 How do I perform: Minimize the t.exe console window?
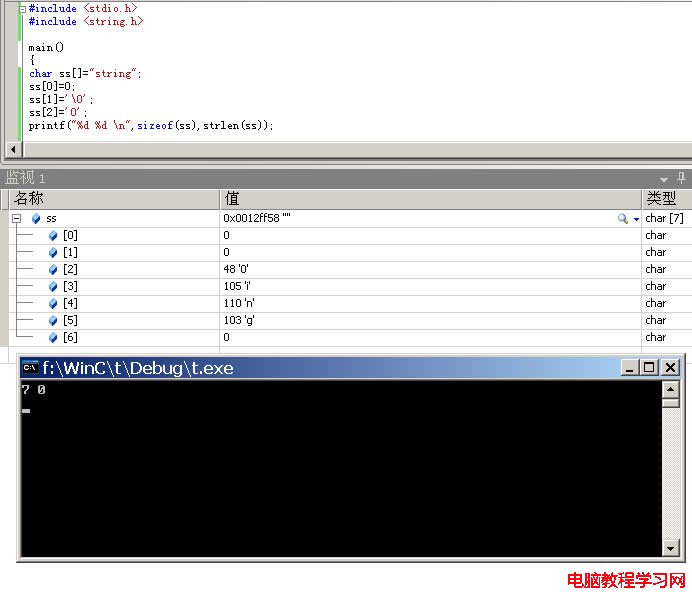629,368
